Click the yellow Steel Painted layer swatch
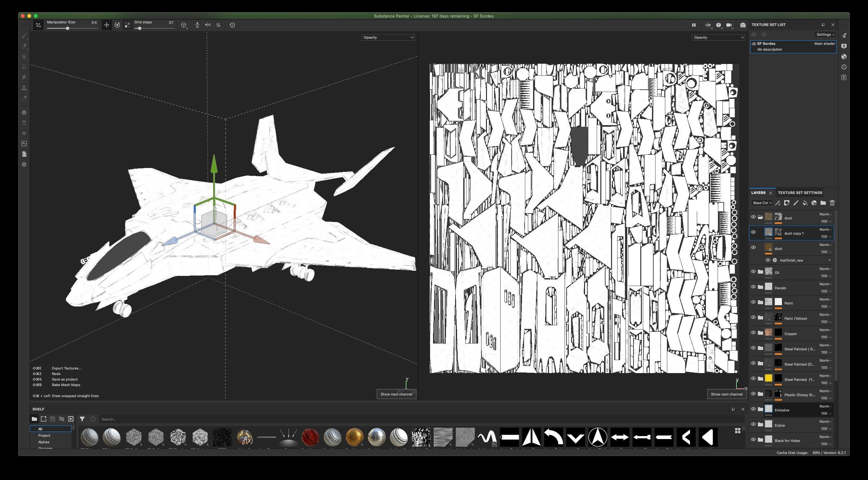This screenshot has width=868, height=480. 769,378
